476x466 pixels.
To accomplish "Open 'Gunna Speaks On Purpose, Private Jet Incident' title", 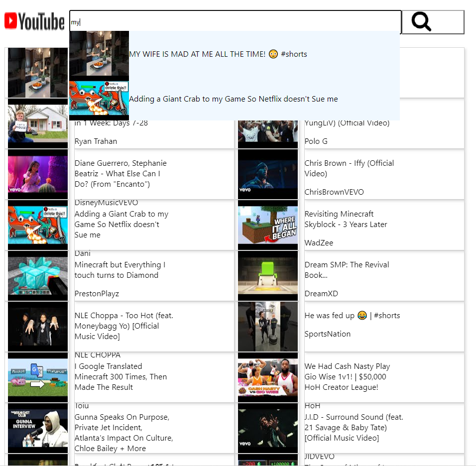I will [124, 433].
